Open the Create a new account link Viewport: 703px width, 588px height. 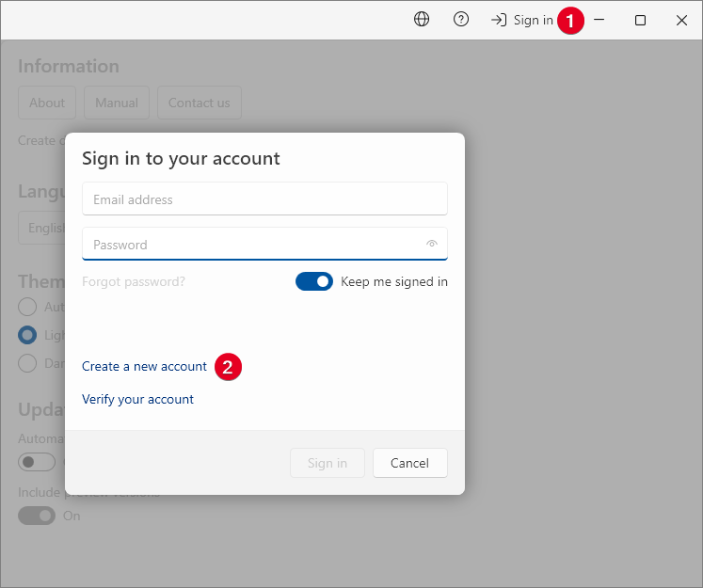click(144, 366)
